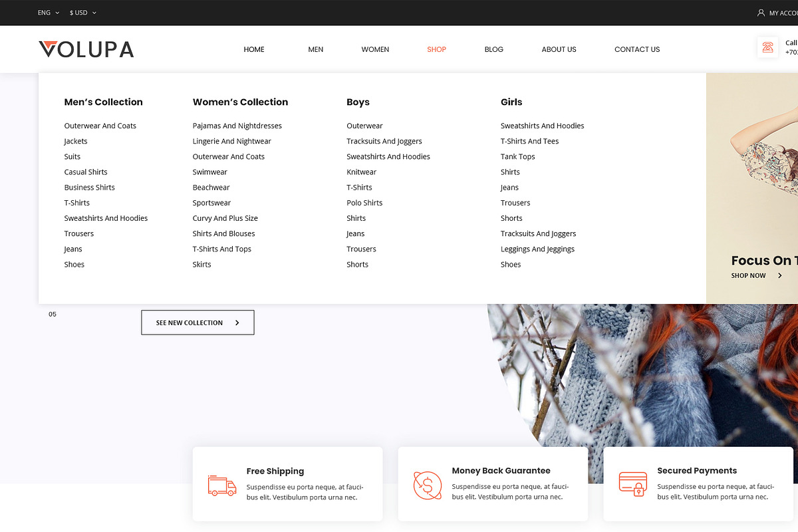Select Tank Tops in Girls
Image resolution: width=798 pixels, height=532 pixels.
(x=518, y=156)
